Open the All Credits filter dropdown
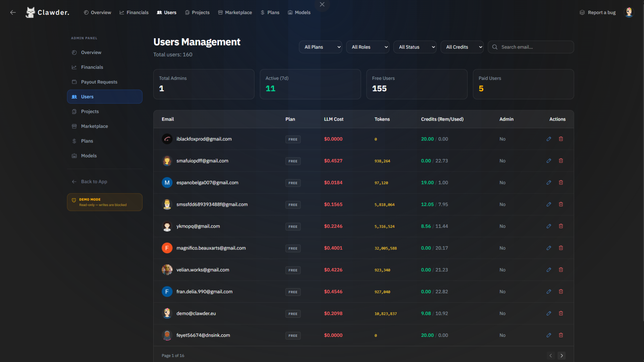 tap(462, 47)
